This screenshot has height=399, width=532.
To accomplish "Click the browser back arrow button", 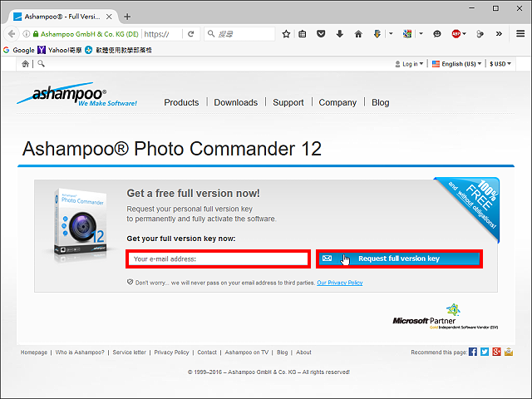I will 12,34.
